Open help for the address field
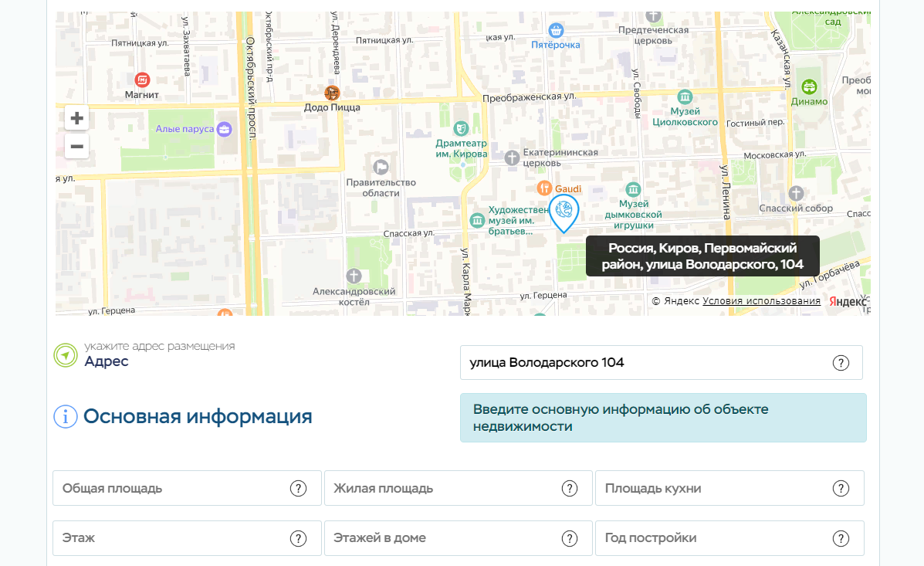The width and height of the screenshot is (924, 566). 841,363
